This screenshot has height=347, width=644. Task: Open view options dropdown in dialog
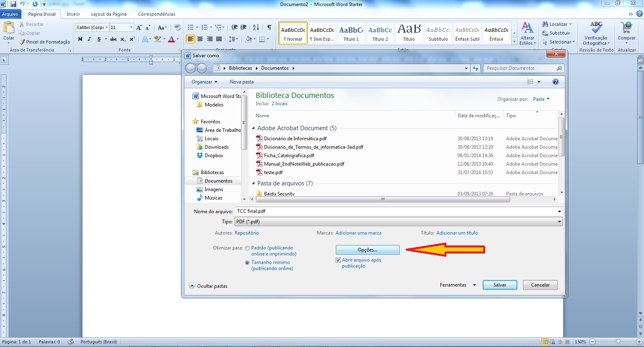tap(539, 82)
